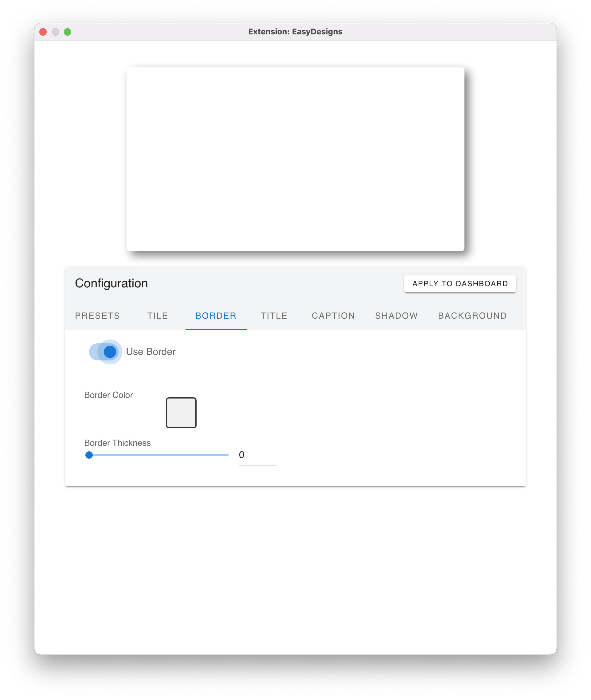Go to the Title tab
The image size is (591, 700).
tap(274, 316)
